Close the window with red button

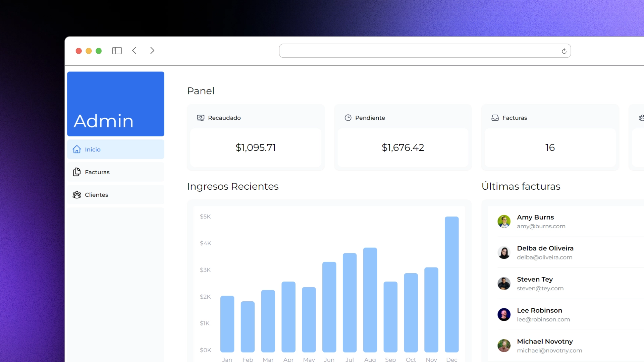(78, 51)
